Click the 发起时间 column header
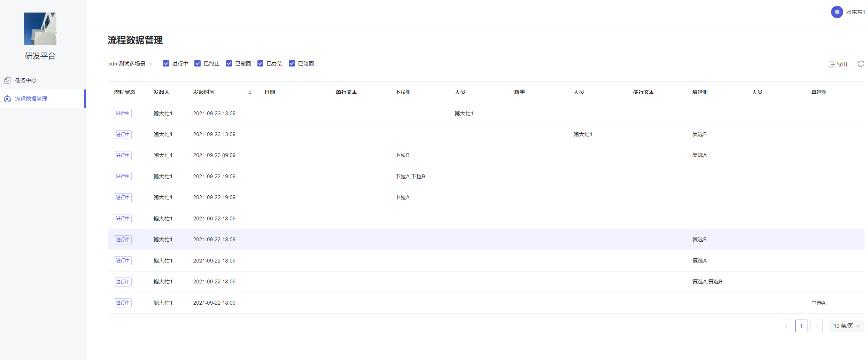Screen dimensions: 868x360 tap(204, 92)
